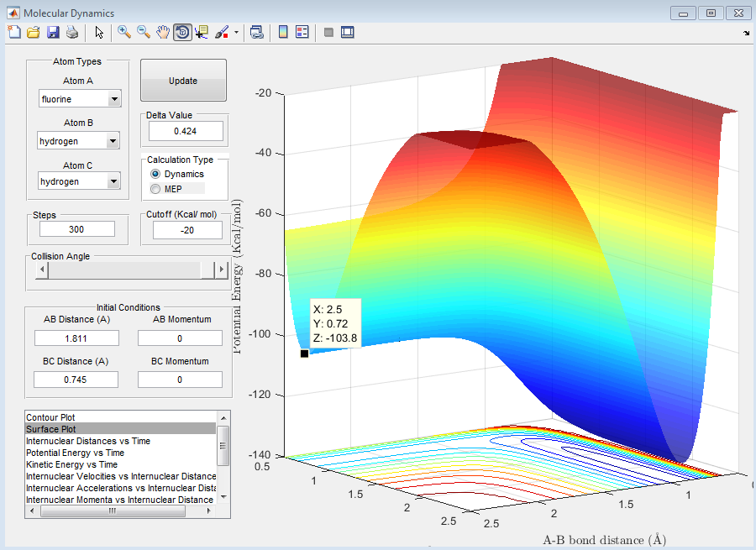Viewport: 756px width, 550px height.
Task: Activate the Pan hand tool
Action: coord(163,32)
